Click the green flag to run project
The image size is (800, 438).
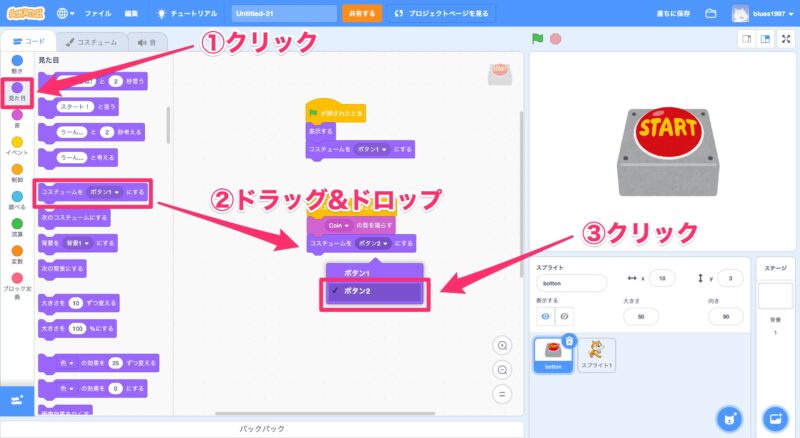tap(538, 39)
